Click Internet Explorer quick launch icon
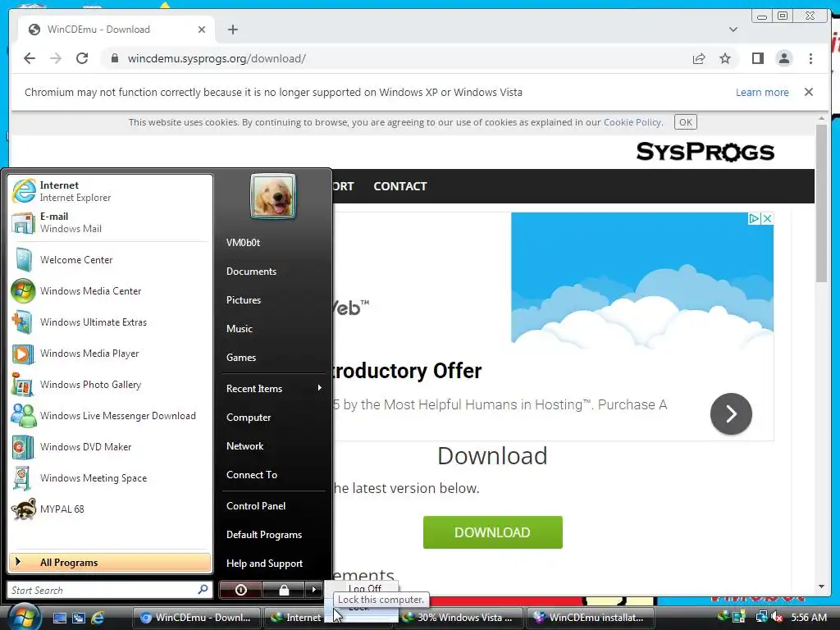This screenshot has height=630, width=840. coord(98,618)
